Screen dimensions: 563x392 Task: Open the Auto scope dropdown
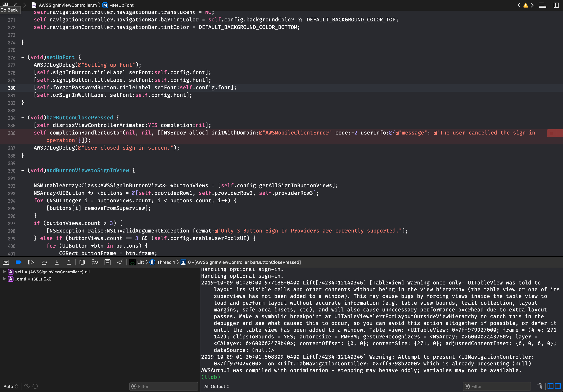(x=10, y=386)
